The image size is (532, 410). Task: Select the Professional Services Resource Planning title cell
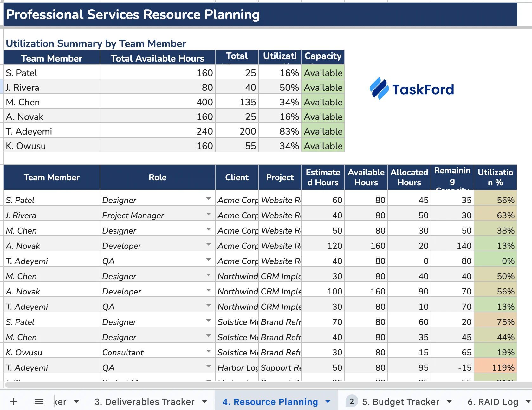[x=260, y=15]
